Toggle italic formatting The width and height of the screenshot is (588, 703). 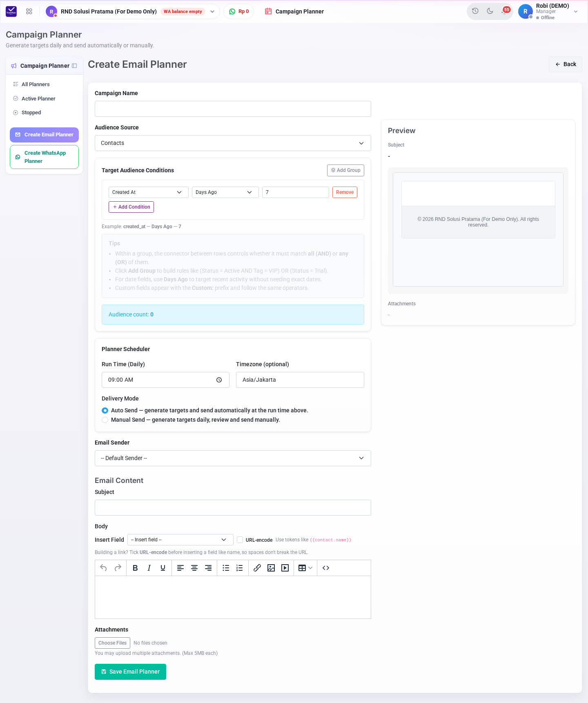coord(149,568)
